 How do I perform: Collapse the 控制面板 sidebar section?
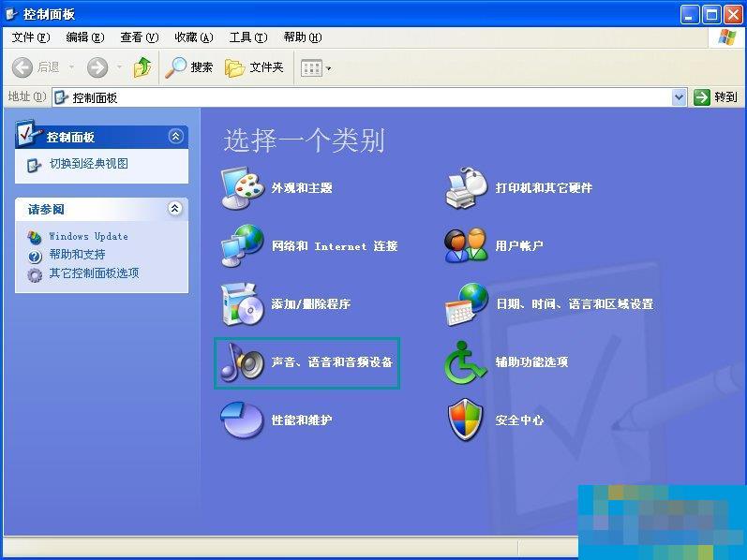(x=175, y=137)
